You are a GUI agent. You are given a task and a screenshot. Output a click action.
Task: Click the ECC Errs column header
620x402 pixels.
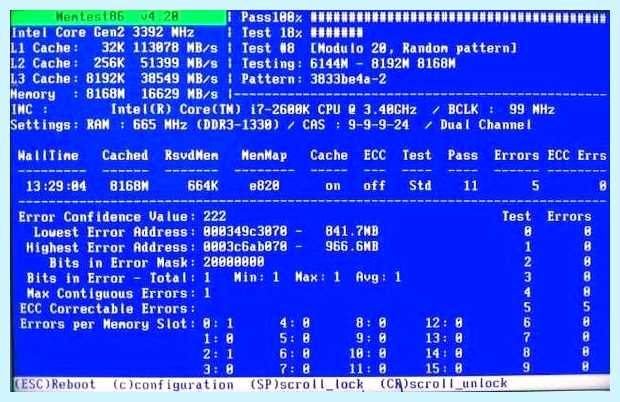click(577, 155)
